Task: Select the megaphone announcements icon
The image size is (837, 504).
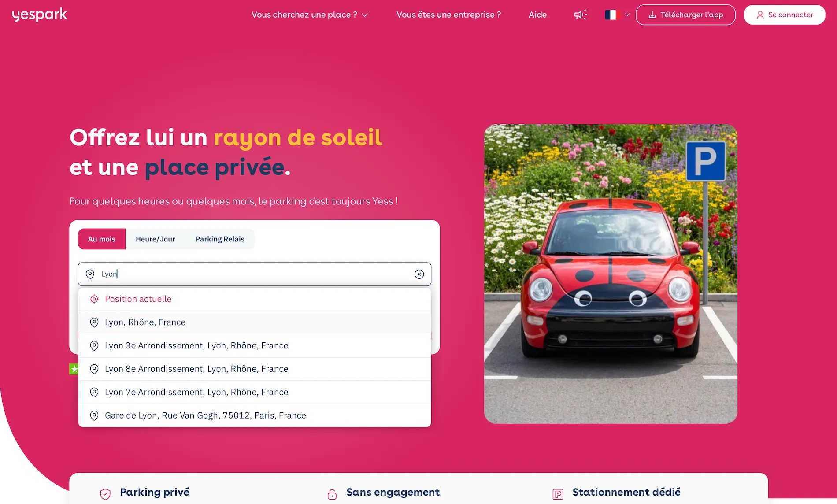Action: coord(580,15)
